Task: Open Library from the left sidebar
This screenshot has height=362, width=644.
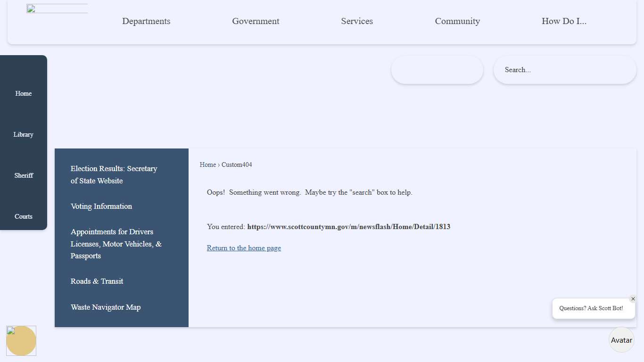Action: [x=24, y=134]
